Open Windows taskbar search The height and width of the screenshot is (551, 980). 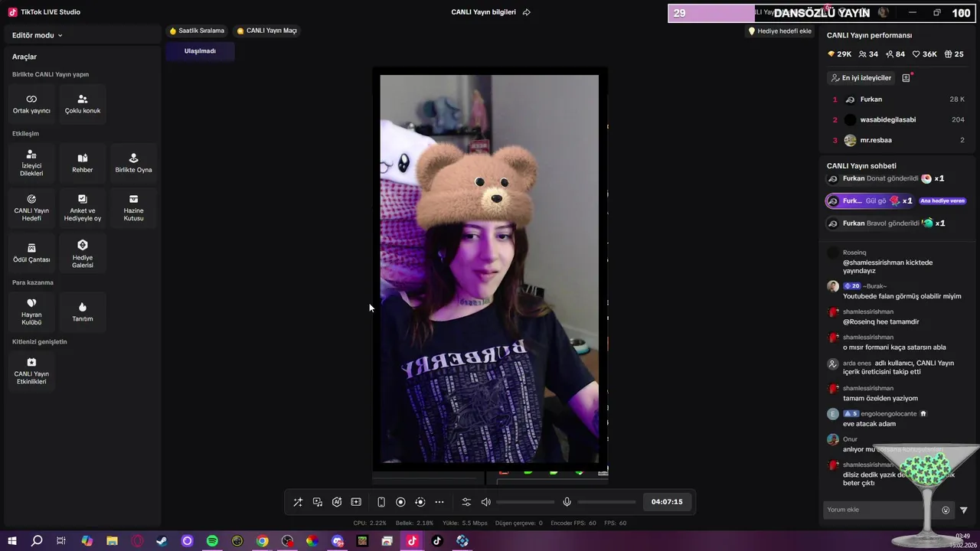click(37, 541)
